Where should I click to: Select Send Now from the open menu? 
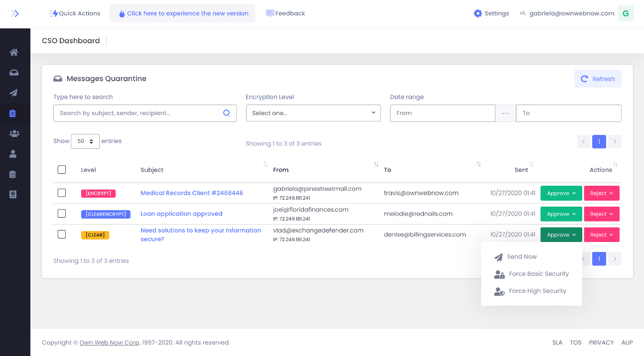click(522, 256)
